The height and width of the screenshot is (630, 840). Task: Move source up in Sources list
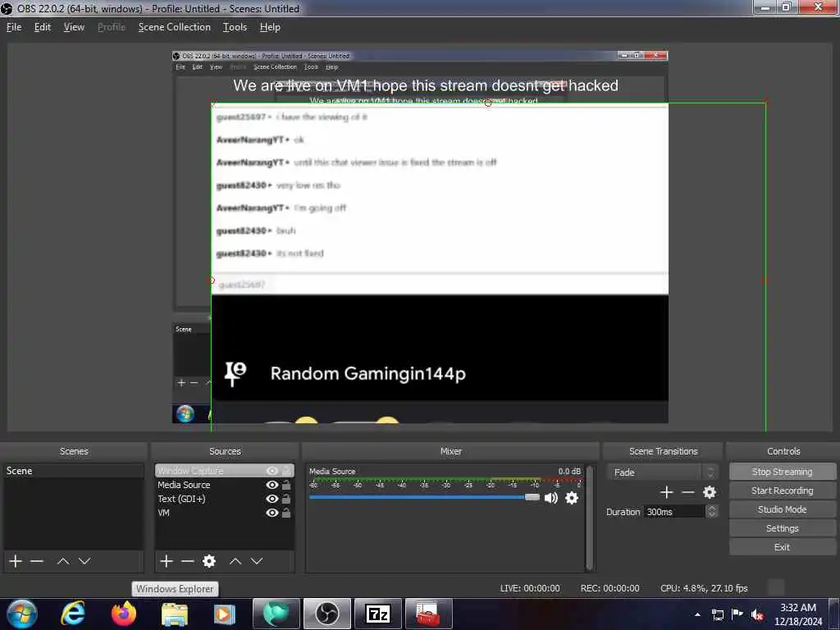tap(235, 561)
